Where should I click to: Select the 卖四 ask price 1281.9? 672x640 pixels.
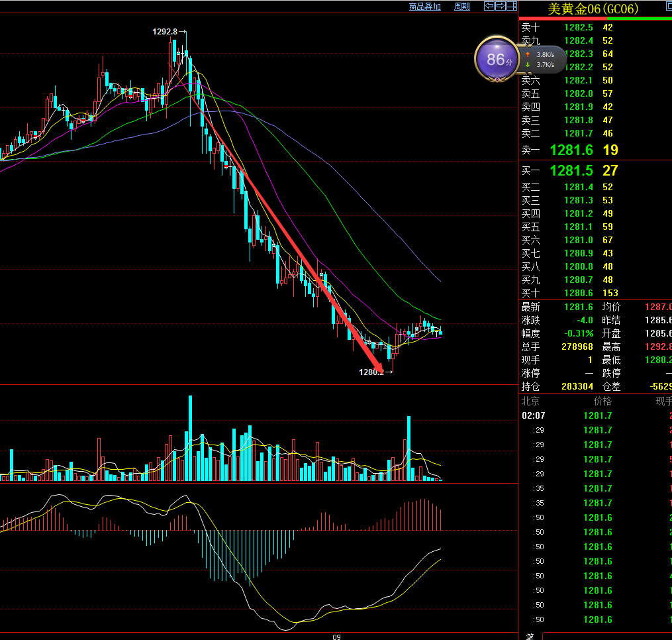(579, 107)
